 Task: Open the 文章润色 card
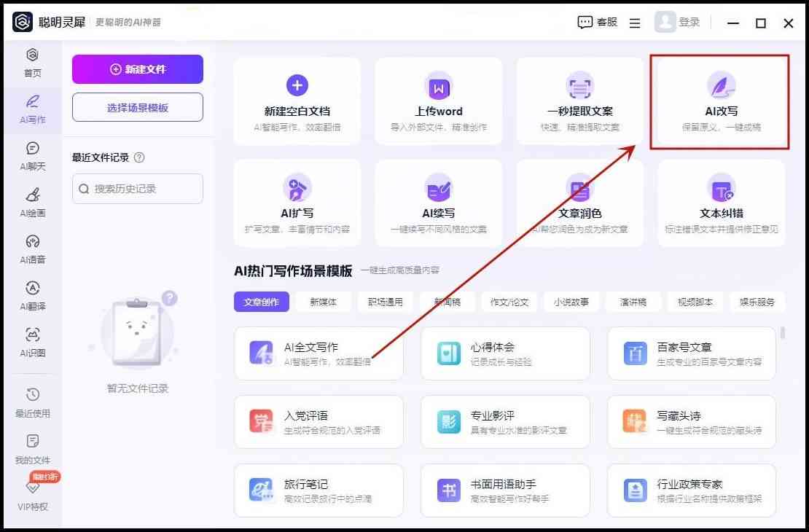pyautogui.click(x=580, y=203)
